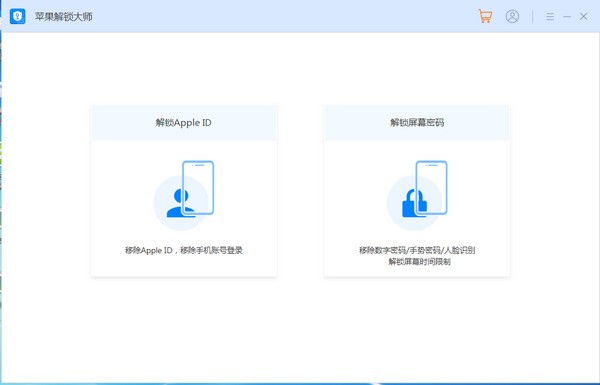The height and width of the screenshot is (385, 600).
Task: Click the person-and-phone Apple ID illustration
Action: pos(184,195)
